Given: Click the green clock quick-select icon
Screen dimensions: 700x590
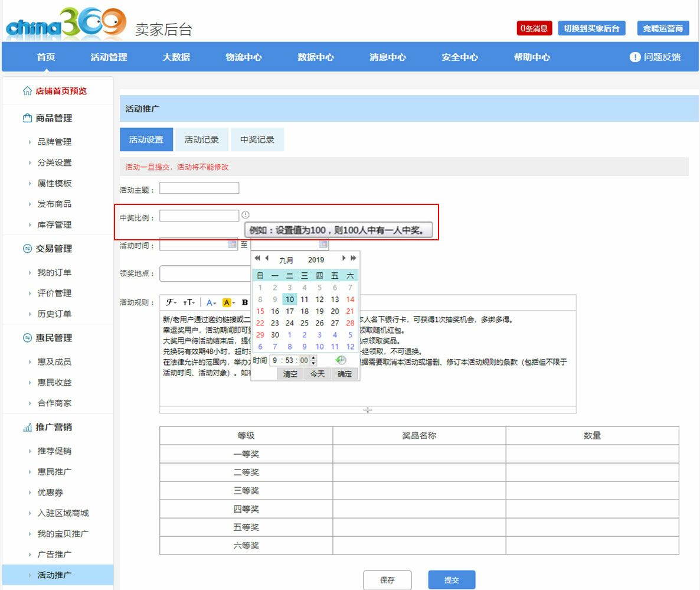Looking at the screenshot, I should [x=341, y=360].
